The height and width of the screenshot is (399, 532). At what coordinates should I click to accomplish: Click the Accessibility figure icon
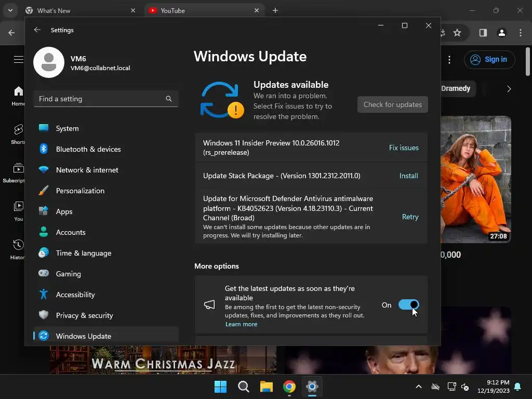point(44,294)
